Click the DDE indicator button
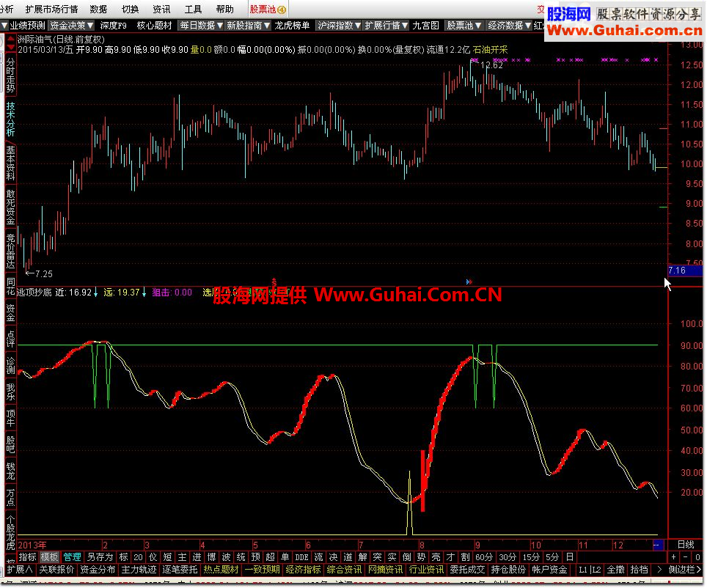The image size is (707, 588). click(301, 557)
